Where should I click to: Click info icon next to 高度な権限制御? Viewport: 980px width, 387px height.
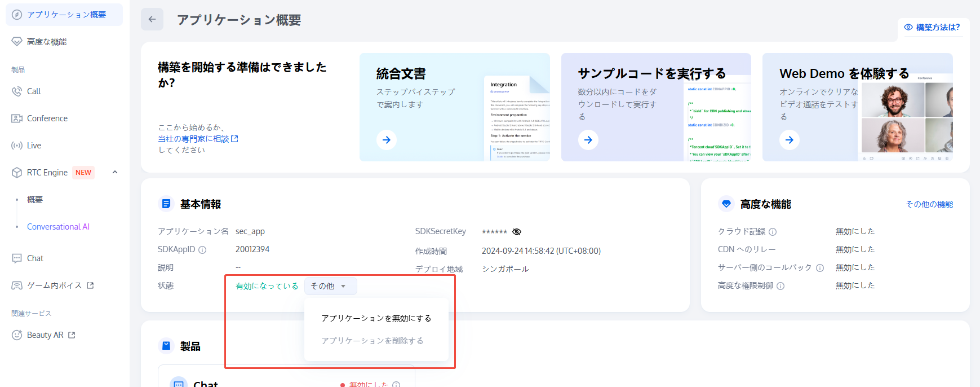point(781,286)
